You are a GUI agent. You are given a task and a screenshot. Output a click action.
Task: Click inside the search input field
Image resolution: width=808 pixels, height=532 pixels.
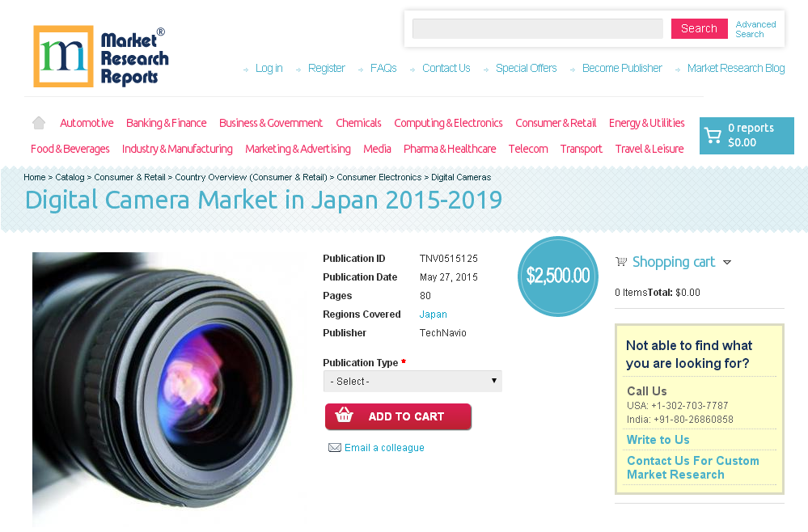coord(537,27)
